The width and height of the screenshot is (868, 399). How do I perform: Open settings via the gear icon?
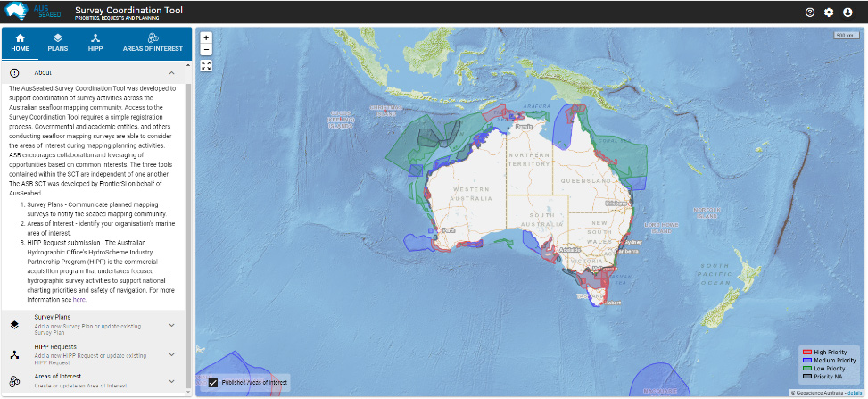829,12
